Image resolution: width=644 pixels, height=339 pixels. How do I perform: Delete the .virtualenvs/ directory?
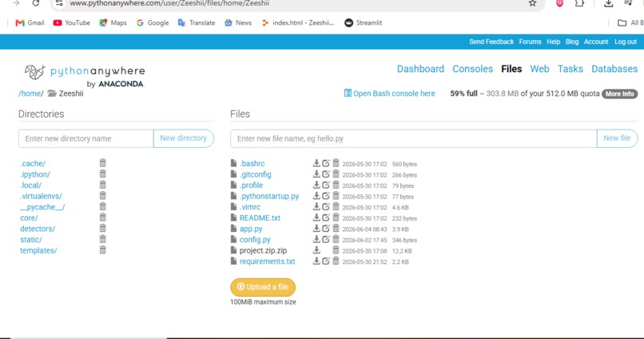click(103, 196)
